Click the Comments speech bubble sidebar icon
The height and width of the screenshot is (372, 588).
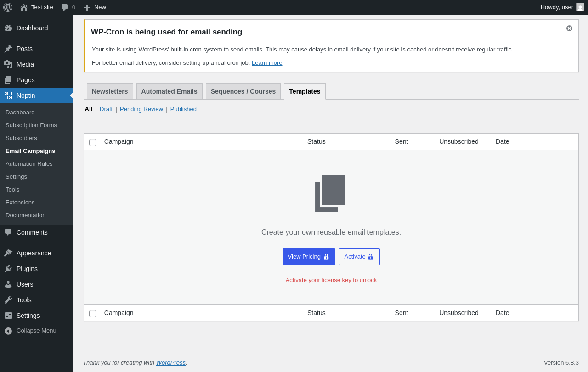coord(8,232)
